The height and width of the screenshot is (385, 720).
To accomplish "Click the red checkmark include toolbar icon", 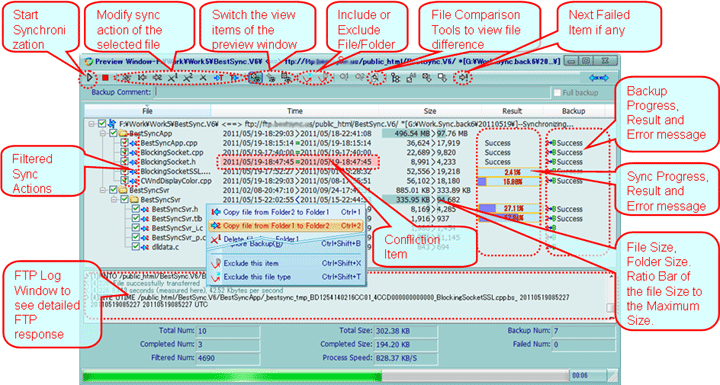I will coord(307,78).
